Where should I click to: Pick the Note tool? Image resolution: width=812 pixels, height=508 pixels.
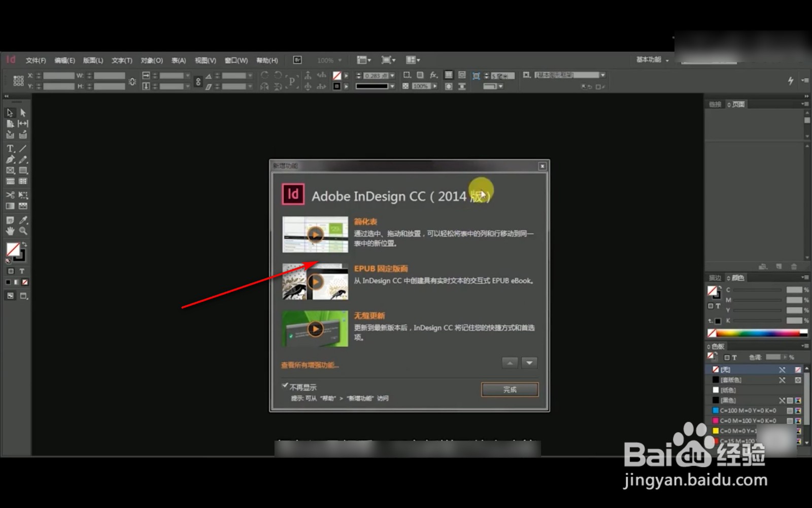coord(10,220)
